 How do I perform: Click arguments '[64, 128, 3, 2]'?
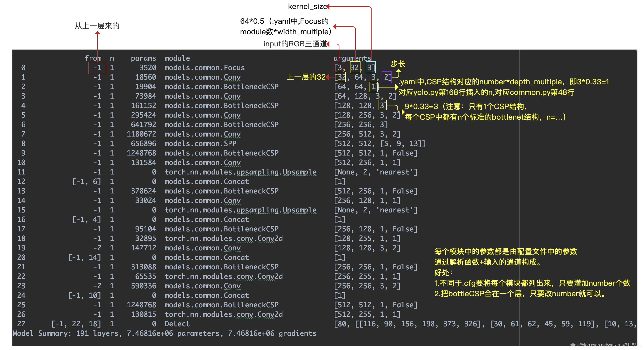pyautogui.click(x=365, y=96)
